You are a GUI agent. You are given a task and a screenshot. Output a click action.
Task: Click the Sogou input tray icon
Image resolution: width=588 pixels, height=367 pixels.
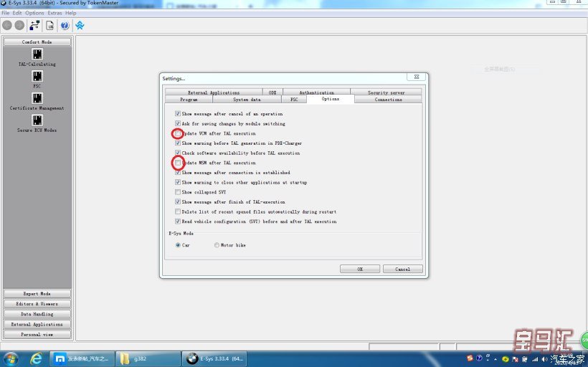click(x=470, y=358)
